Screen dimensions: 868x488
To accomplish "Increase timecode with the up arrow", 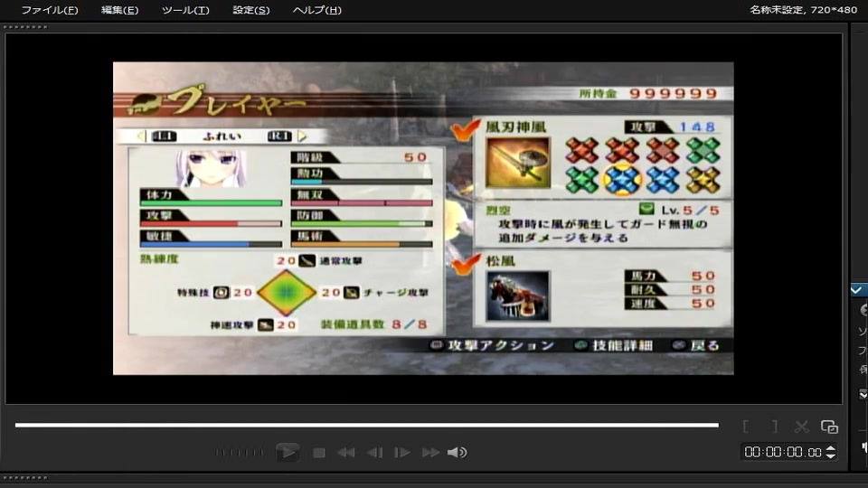I will click(830, 449).
